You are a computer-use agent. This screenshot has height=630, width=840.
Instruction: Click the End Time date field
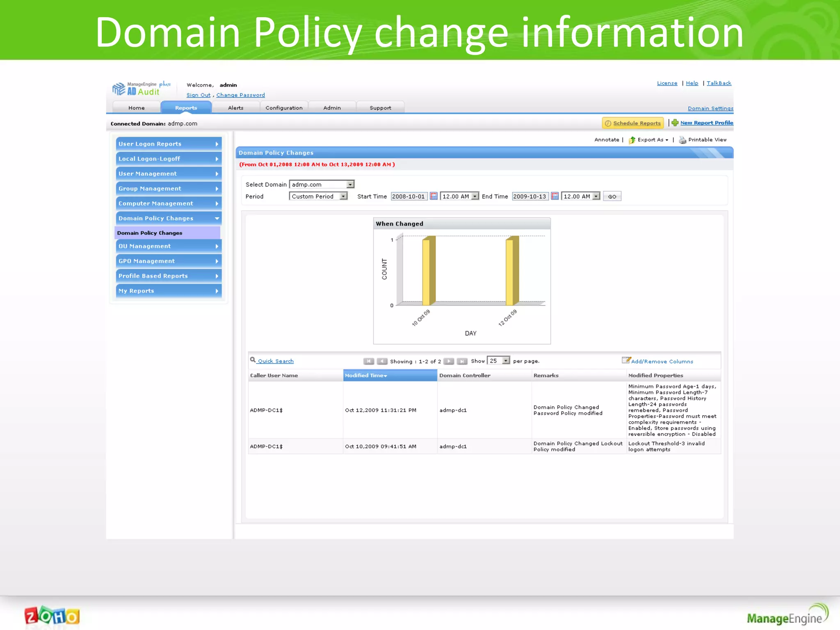tap(530, 196)
